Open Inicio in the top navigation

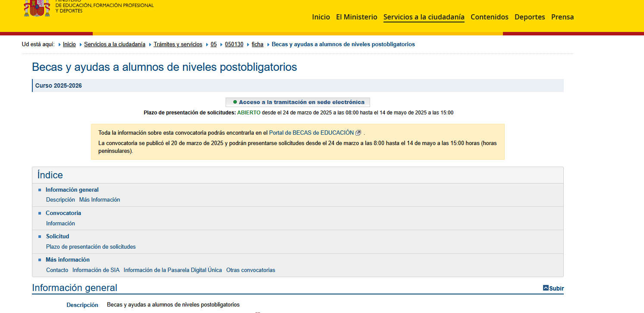(320, 17)
